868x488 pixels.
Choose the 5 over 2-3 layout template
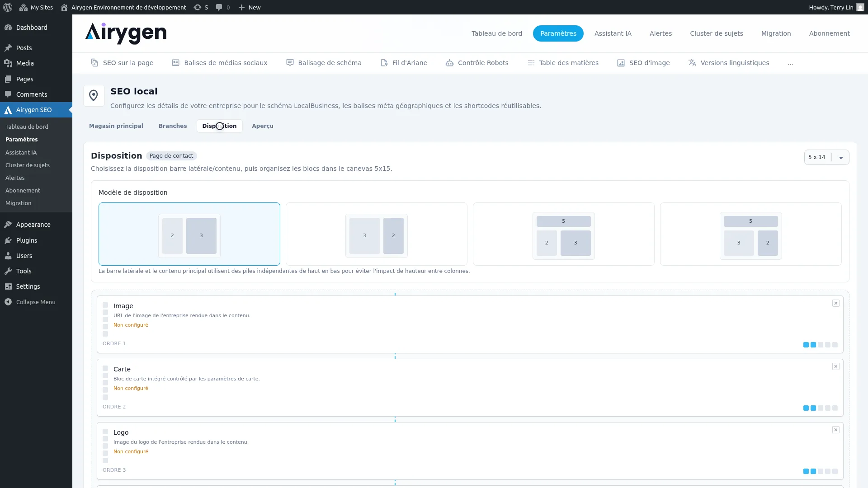pos(564,234)
